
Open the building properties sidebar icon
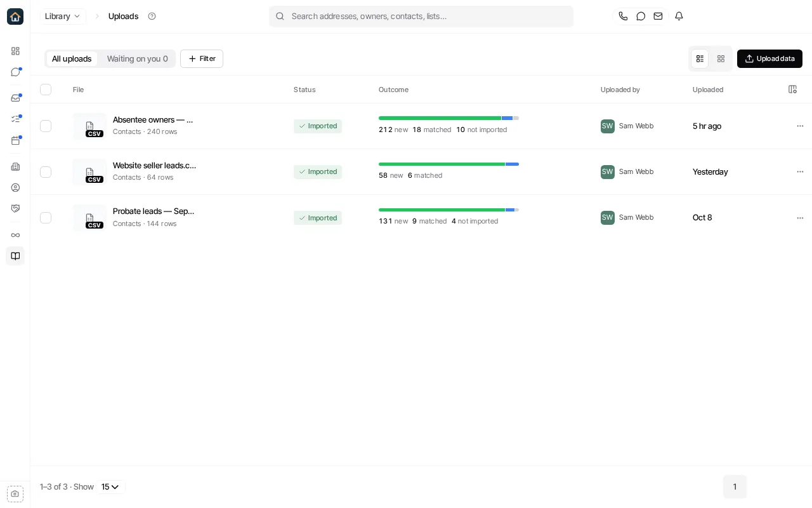[x=15, y=166]
